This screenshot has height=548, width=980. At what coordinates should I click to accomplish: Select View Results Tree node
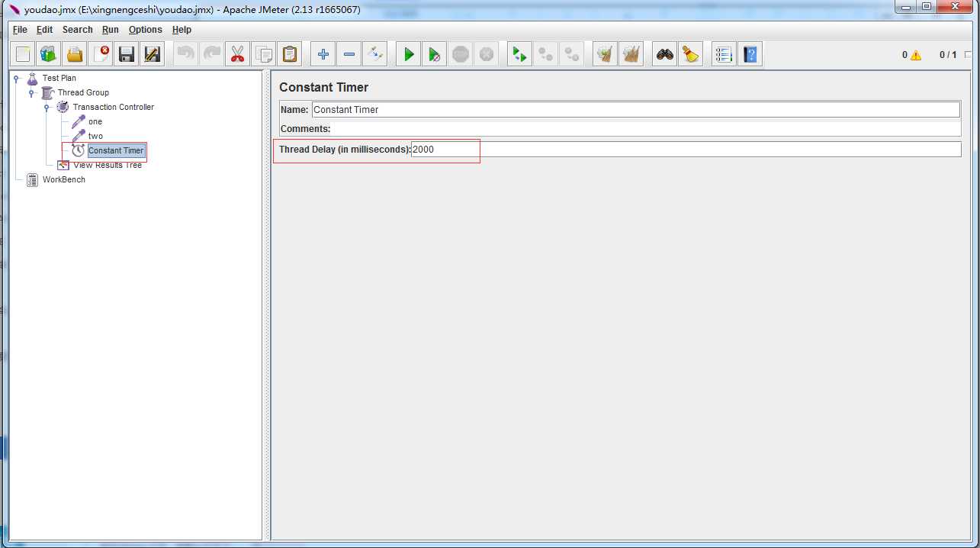(108, 165)
